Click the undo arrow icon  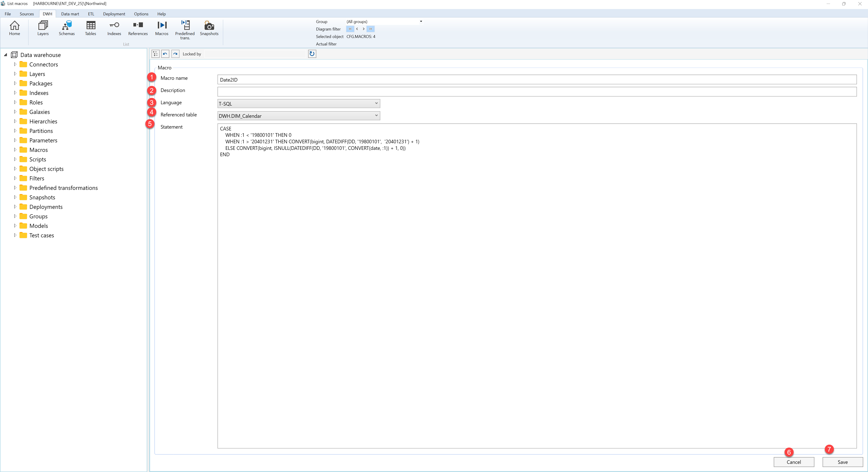165,54
